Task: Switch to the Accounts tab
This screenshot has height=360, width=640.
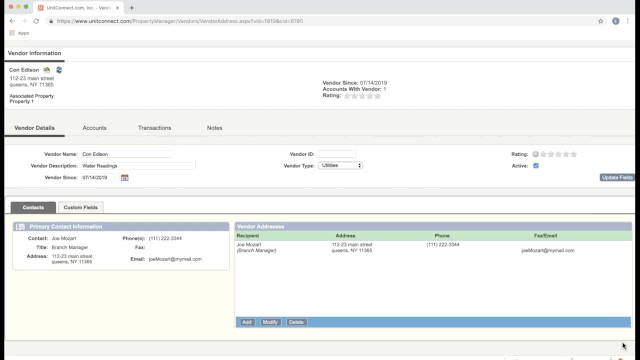Action: (94, 128)
